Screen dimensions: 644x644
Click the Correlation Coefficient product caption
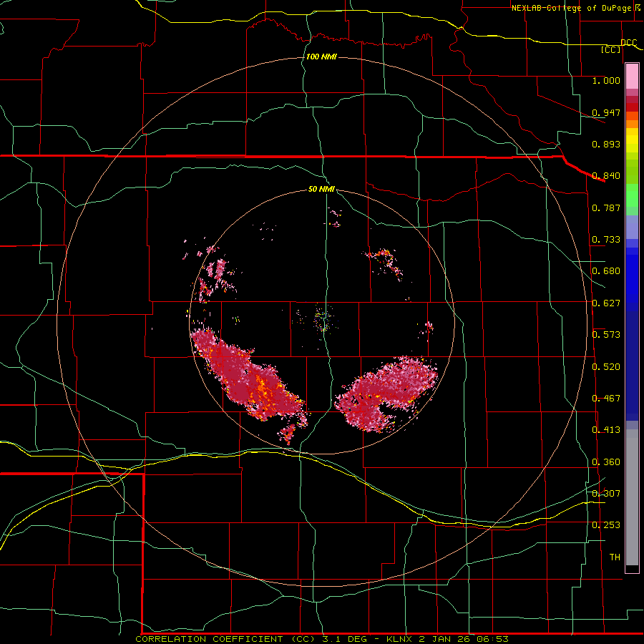(x=322, y=639)
